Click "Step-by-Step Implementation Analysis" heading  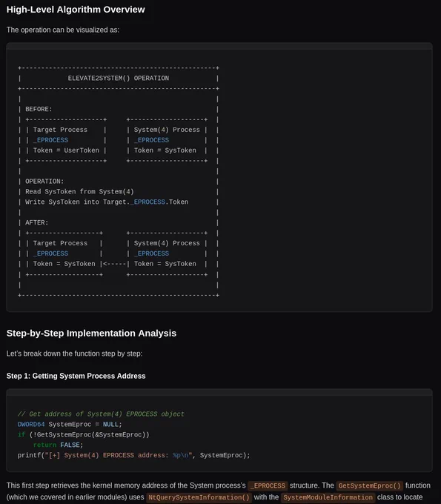91,334
